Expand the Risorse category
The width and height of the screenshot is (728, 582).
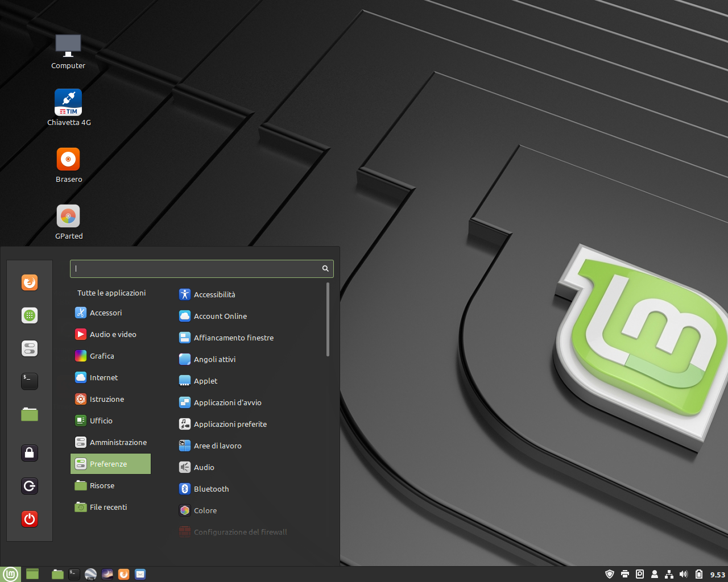(102, 485)
